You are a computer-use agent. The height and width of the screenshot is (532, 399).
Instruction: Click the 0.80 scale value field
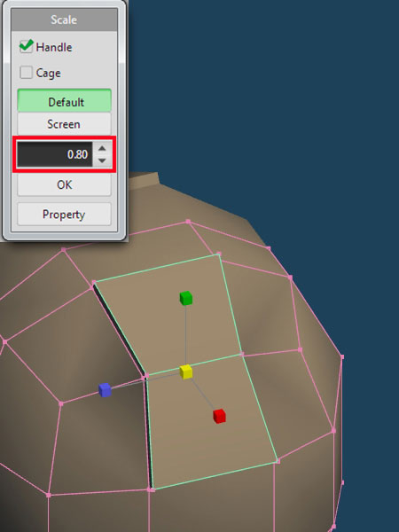55,154
